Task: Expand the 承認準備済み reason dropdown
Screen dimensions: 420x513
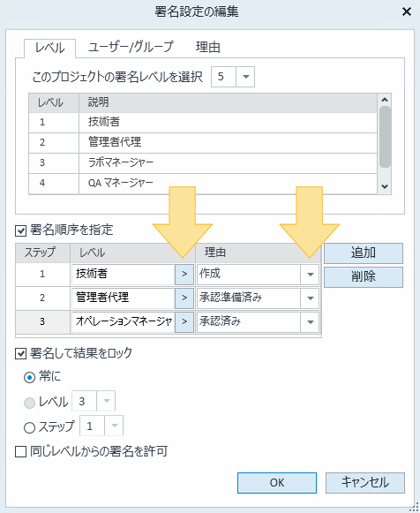Action: pos(311,298)
